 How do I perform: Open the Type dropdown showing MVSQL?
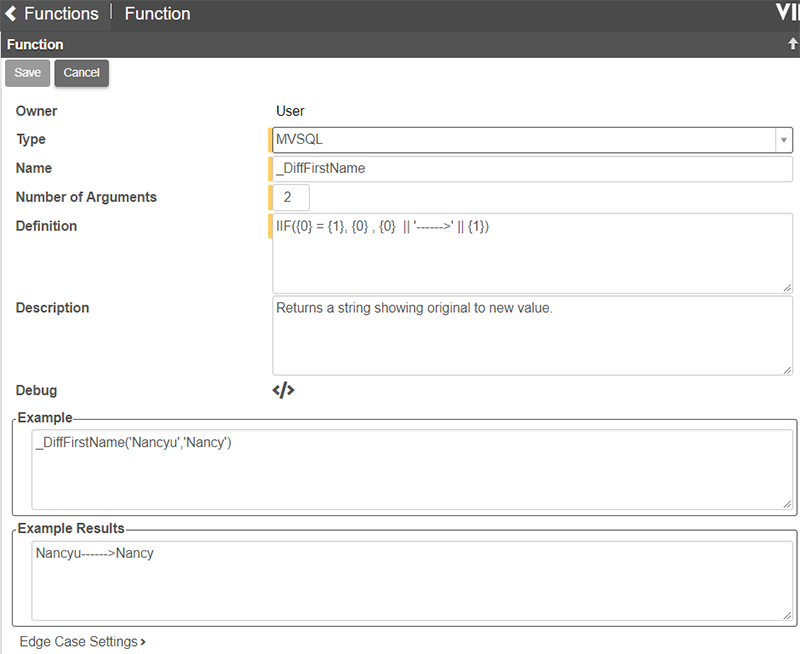tap(532, 140)
